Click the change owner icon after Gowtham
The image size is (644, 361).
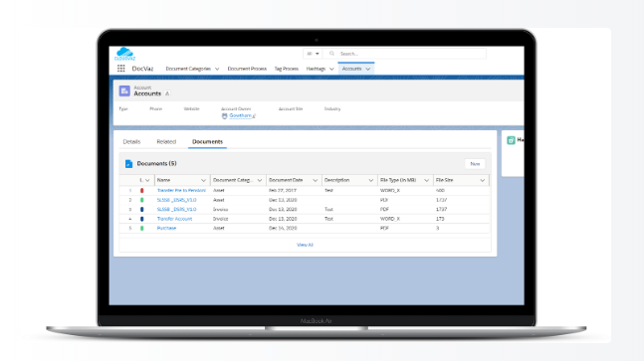[254, 116]
